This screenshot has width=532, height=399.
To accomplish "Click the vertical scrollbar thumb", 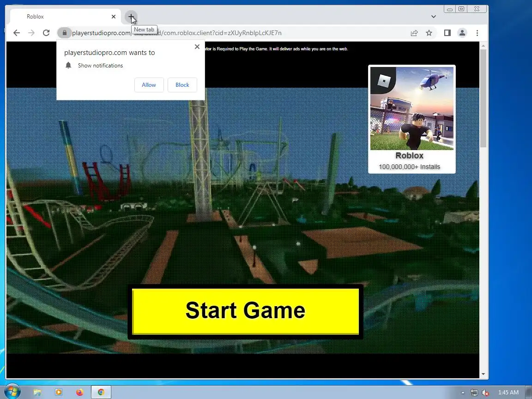I will [483, 98].
